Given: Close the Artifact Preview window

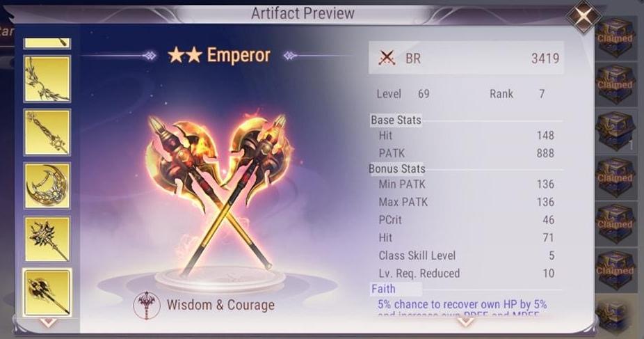Looking at the screenshot, I should [583, 17].
